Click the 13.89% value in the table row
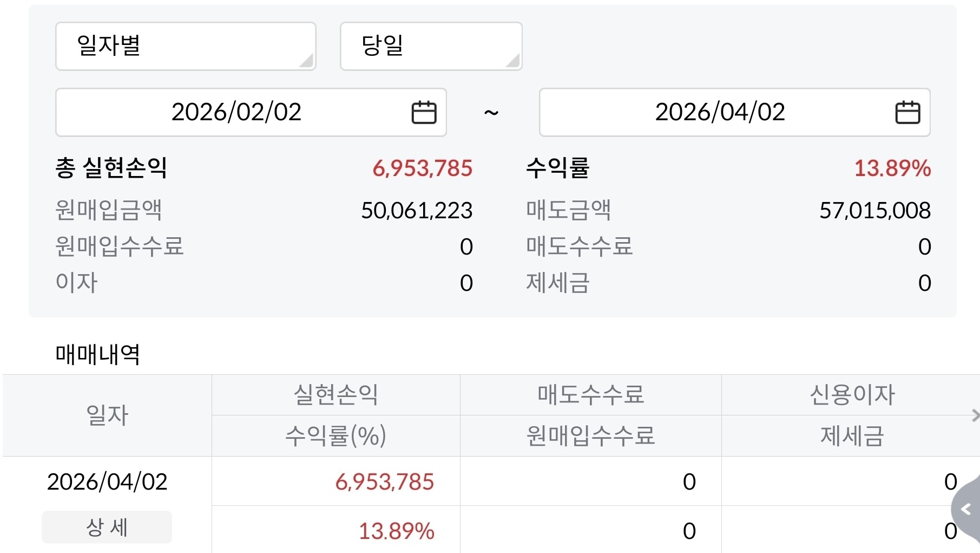 pos(396,531)
